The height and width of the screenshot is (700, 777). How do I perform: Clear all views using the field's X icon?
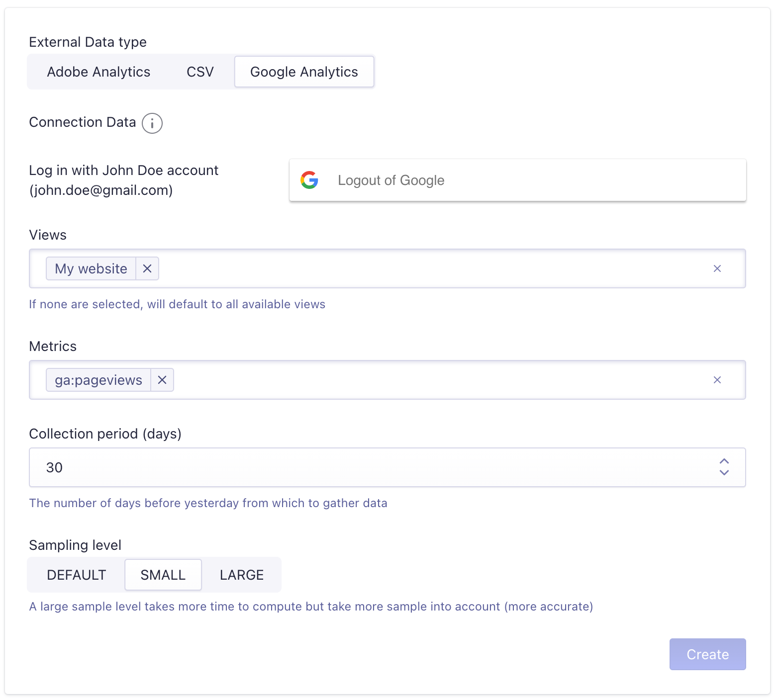717,268
